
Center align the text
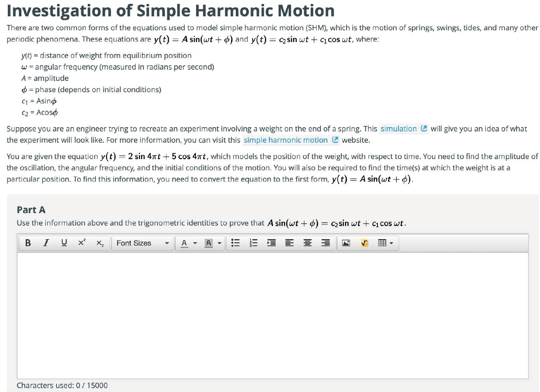[307, 243]
